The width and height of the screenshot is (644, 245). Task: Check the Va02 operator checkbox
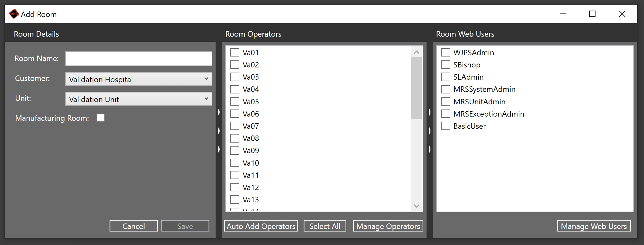pyautogui.click(x=235, y=65)
